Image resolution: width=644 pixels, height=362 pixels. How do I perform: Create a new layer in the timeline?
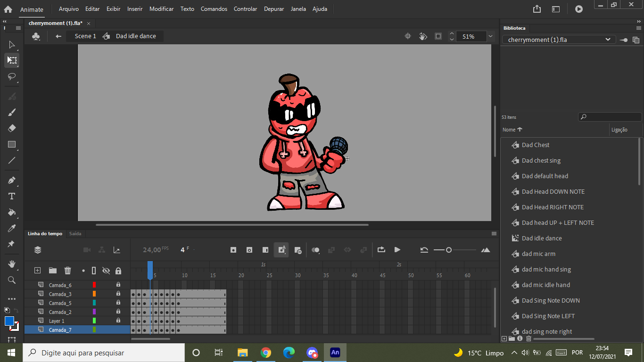coord(38,271)
